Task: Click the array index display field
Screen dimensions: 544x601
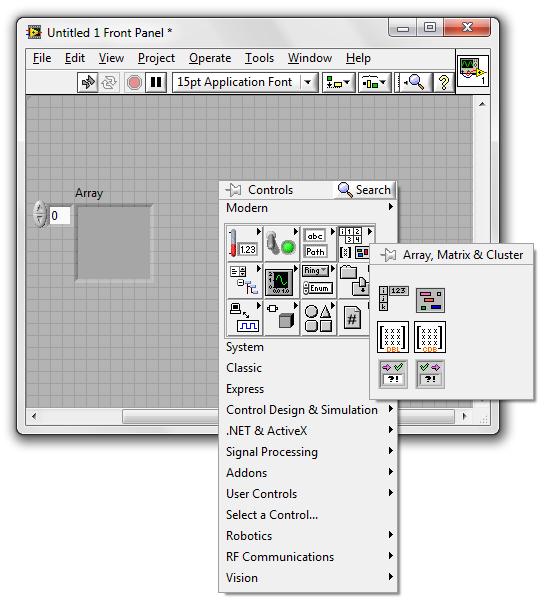Action: coord(60,215)
